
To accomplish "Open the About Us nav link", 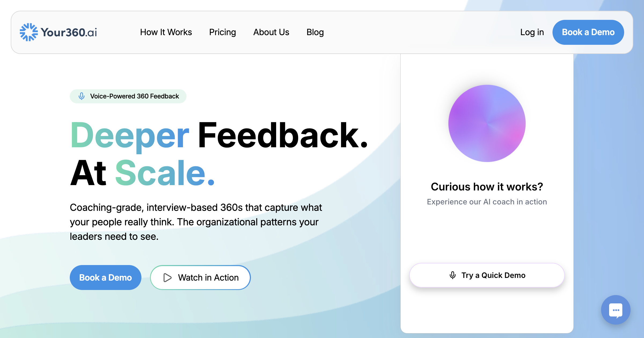I will pos(271,32).
